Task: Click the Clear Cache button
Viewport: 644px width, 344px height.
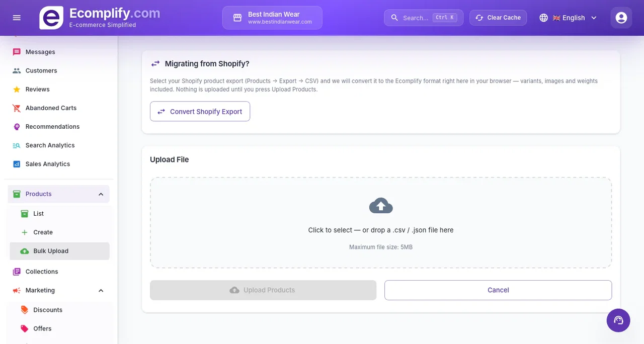Action: 498,18
